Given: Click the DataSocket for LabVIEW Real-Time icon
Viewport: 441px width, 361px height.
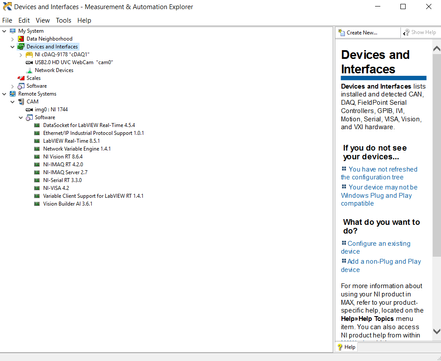Looking at the screenshot, I should (x=37, y=125).
